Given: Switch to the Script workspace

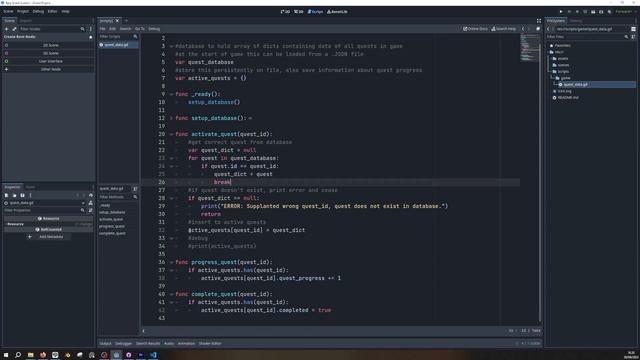Looking at the screenshot, I should 315,12.
